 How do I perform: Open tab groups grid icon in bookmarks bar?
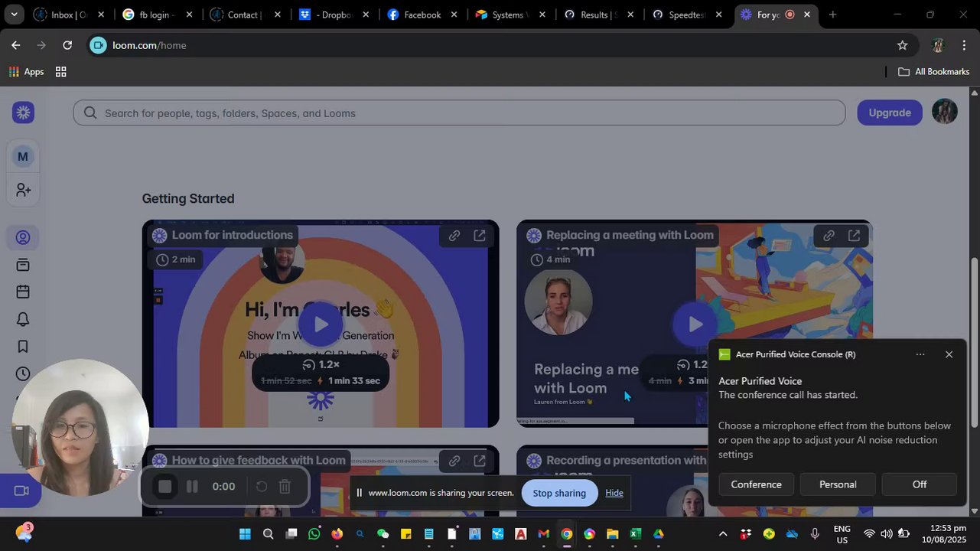click(x=61, y=71)
